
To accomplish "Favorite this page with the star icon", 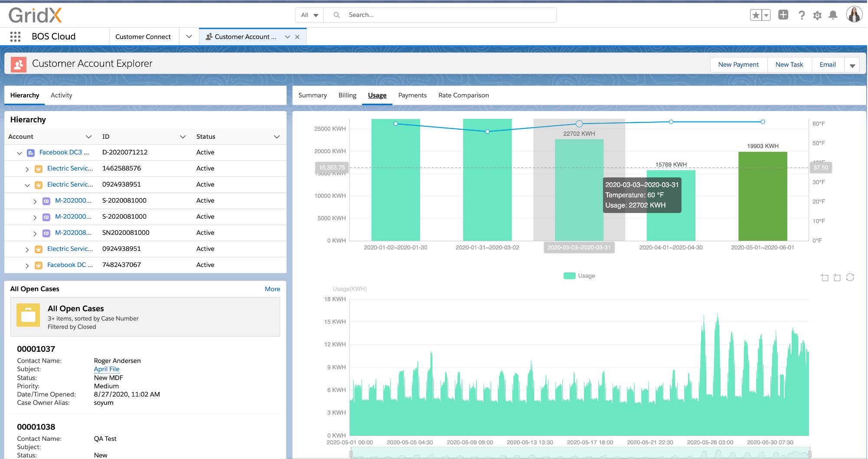I will click(x=756, y=14).
